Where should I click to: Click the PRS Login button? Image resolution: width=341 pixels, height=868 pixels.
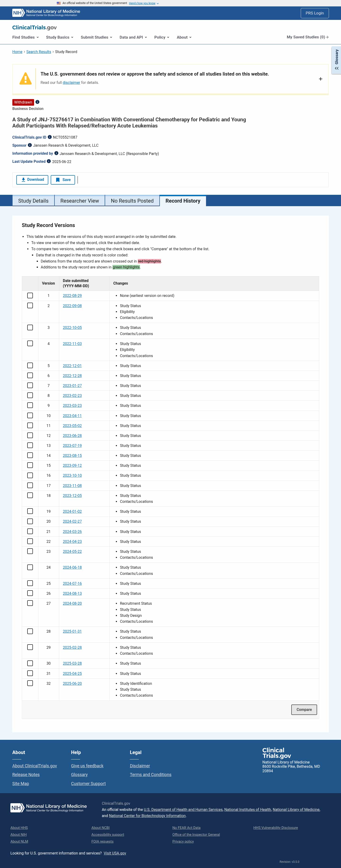coord(314,13)
